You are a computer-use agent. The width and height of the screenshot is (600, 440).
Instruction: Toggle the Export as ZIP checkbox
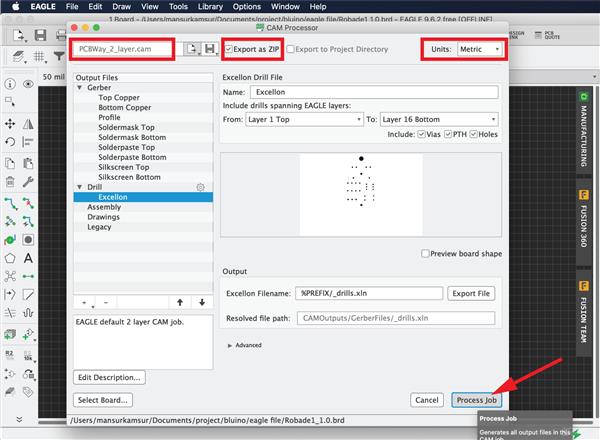click(230, 49)
